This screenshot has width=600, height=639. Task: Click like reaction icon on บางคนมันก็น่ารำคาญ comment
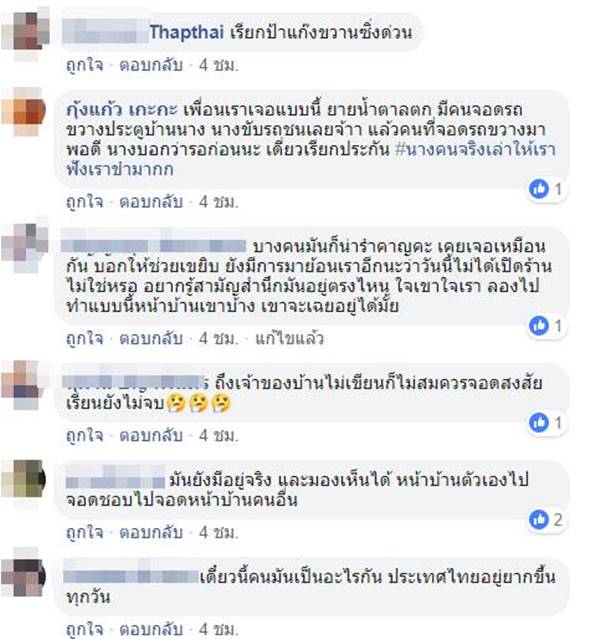point(539,326)
